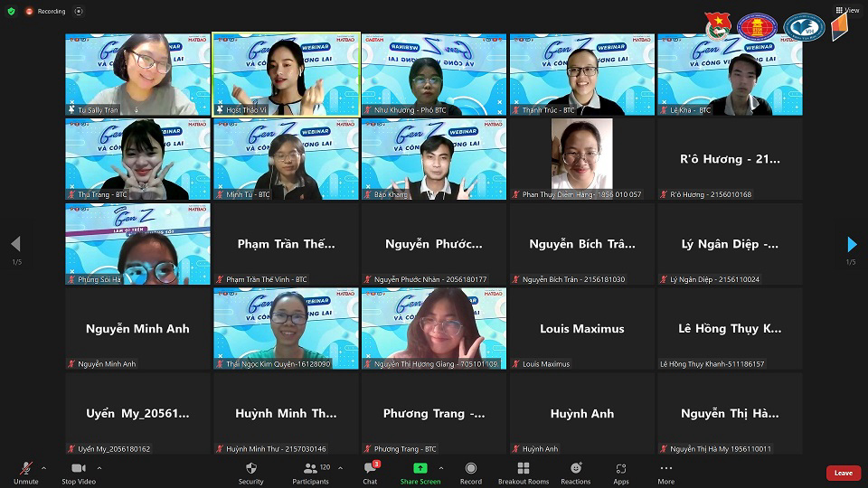Select Nguyễn Phước Nhân participant tile
The image size is (868, 488).
434,244
